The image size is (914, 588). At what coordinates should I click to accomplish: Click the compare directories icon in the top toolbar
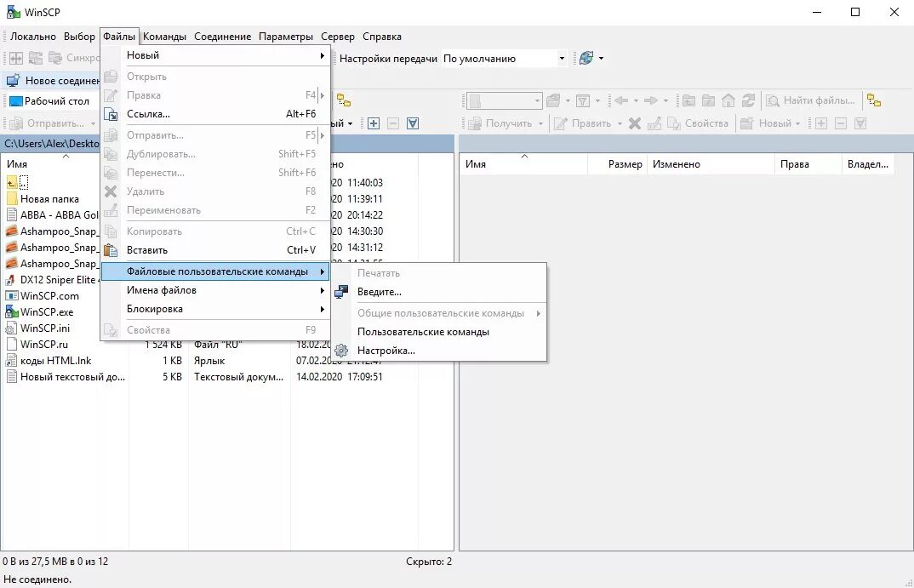[x=16, y=58]
